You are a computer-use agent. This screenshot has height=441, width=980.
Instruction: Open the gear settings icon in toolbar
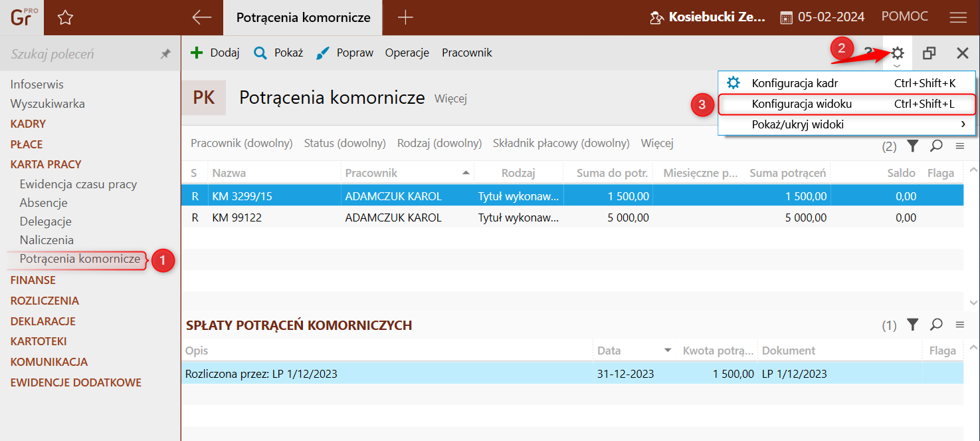(898, 53)
